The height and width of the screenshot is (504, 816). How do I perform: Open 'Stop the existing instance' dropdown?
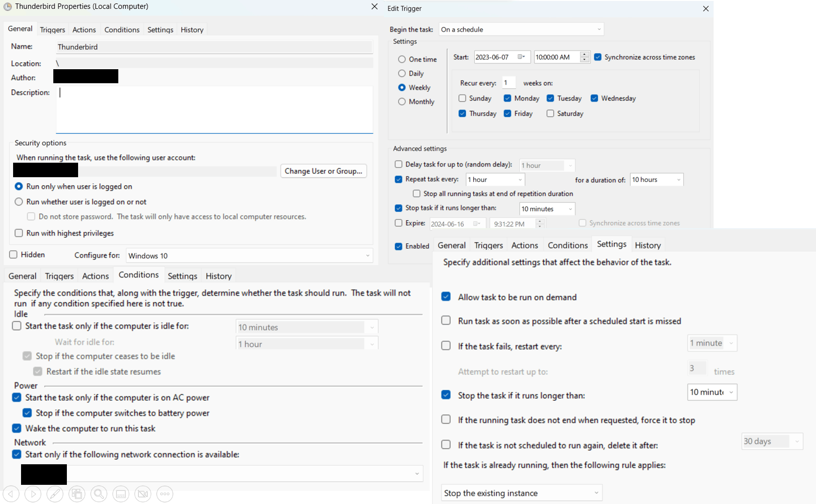coord(521,493)
